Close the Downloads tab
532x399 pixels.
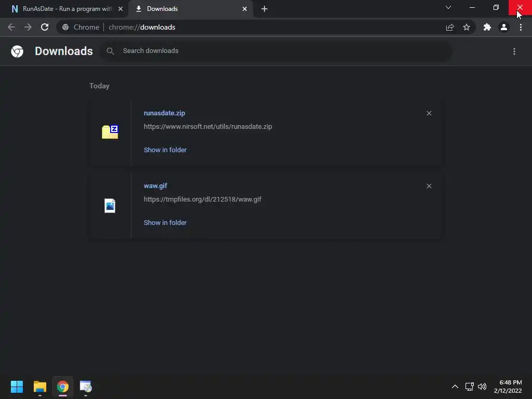pos(245,9)
